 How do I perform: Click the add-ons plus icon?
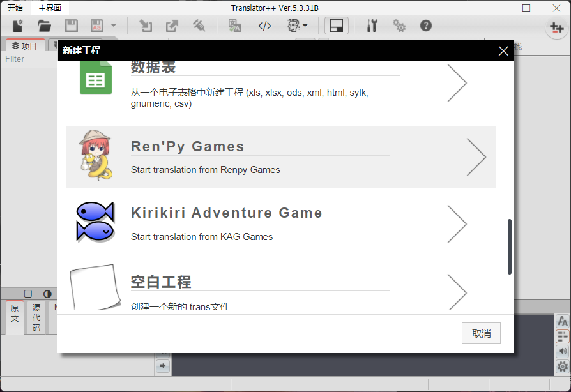[557, 27]
